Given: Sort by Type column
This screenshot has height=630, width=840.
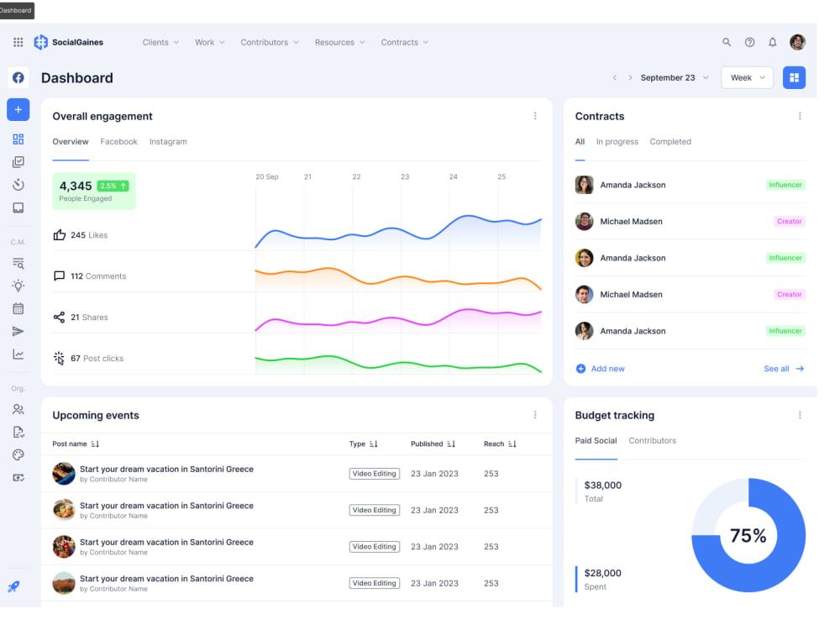Looking at the screenshot, I should click(363, 444).
